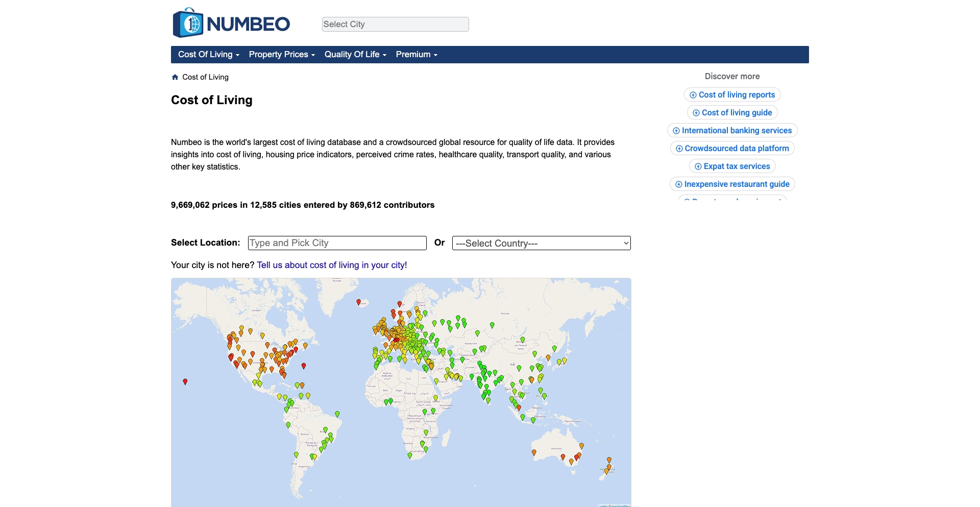The image size is (980, 507).
Task: Click the plus icon beside Cost of living reports
Action: click(x=693, y=94)
